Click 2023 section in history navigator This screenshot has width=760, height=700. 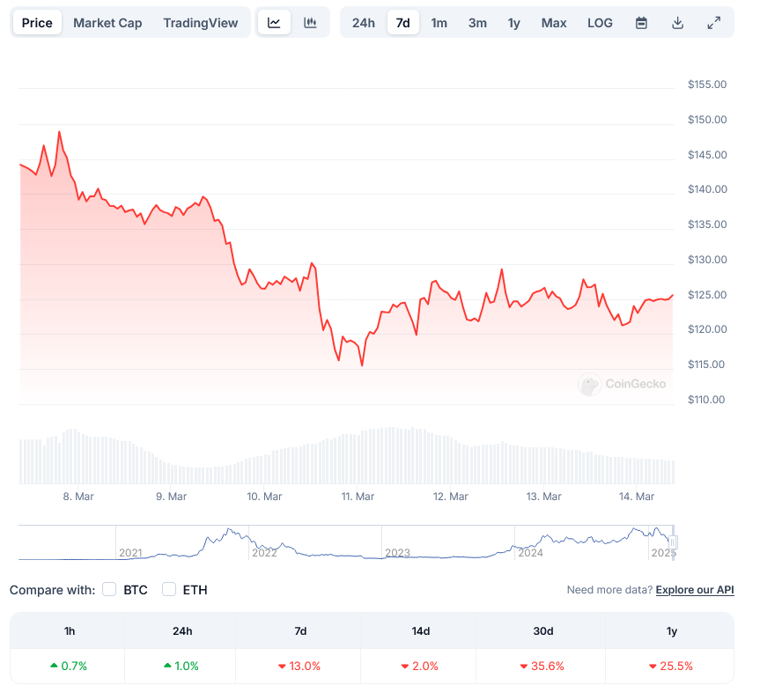[448, 542]
